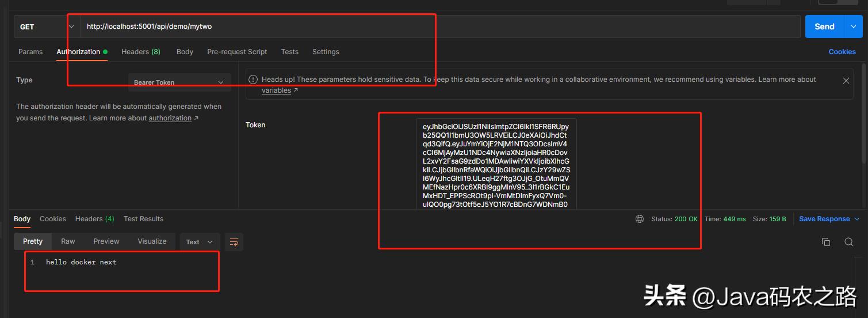The height and width of the screenshot is (318, 868).
Task: Open the response Headers (4) tab
Action: pos(95,219)
